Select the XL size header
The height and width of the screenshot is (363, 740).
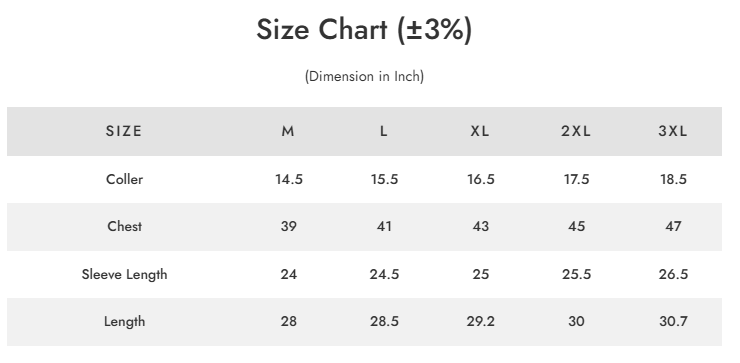(x=480, y=131)
